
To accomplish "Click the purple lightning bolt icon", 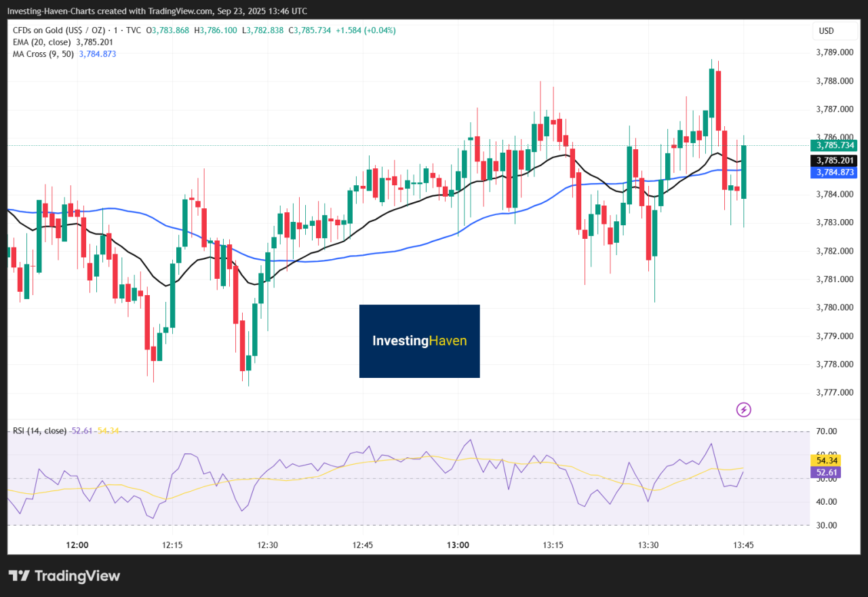I will tap(744, 409).
